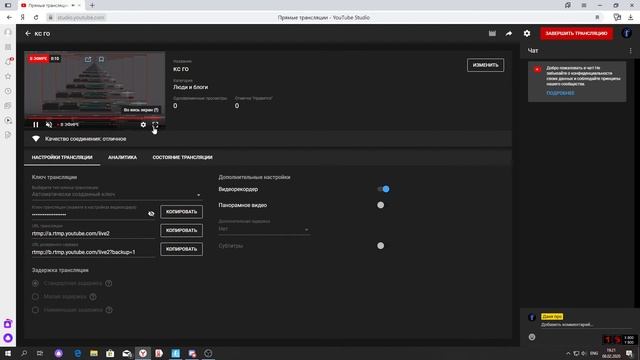Follow the ПОДРОБНЕЕ link in chat
The width and height of the screenshot is (640, 360).
pyautogui.click(x=560, y=93)
